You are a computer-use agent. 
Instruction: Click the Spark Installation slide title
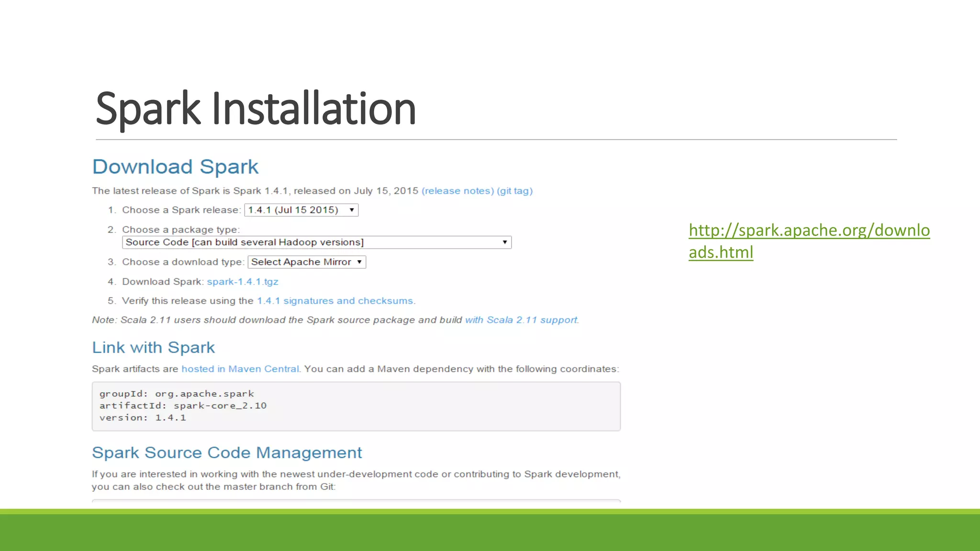[256, 109]
